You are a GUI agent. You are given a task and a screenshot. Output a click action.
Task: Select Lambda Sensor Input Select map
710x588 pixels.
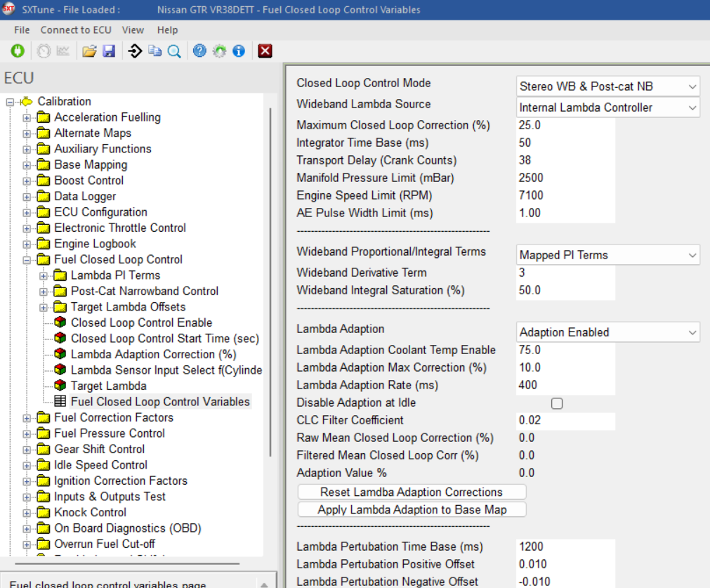(x=166, y=370)
